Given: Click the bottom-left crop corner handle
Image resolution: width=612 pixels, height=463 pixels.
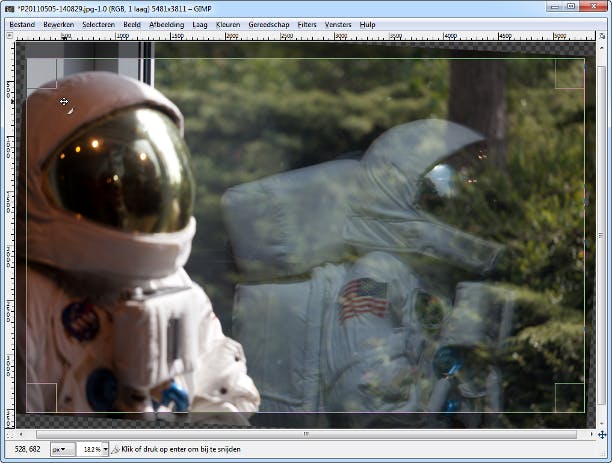Looking at the screenshot, I should pyautogui.click(x=42, y=397).
